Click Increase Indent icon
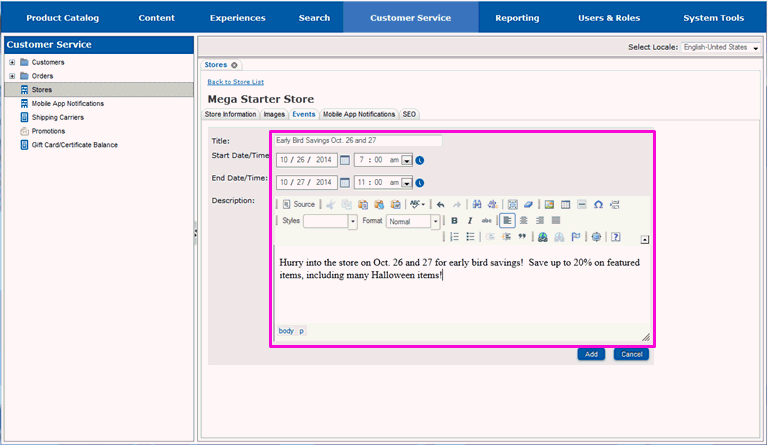The height and width of the screenshot is (445, 768). 506,237
